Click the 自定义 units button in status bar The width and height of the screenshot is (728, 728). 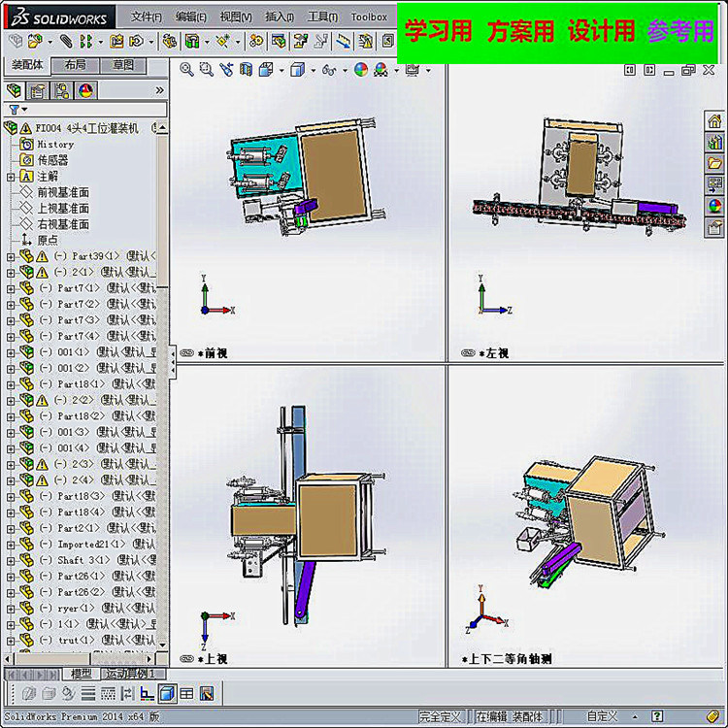[602, 716]
